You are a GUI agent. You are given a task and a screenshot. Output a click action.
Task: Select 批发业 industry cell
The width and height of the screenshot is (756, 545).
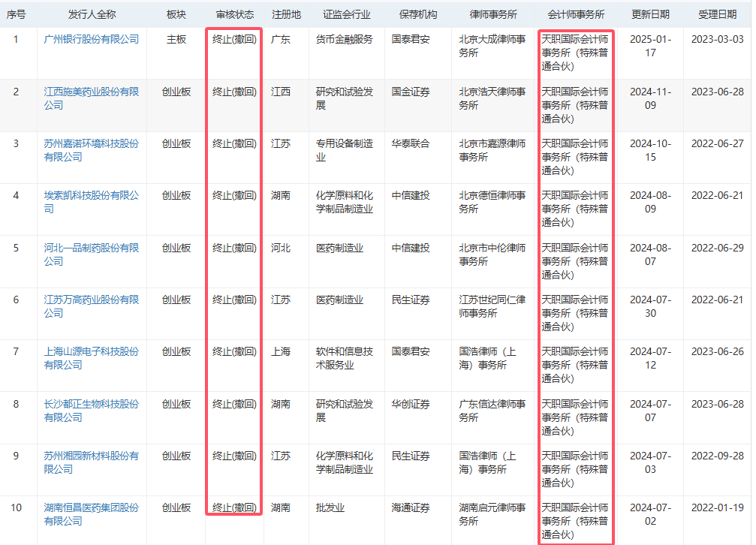330,507
